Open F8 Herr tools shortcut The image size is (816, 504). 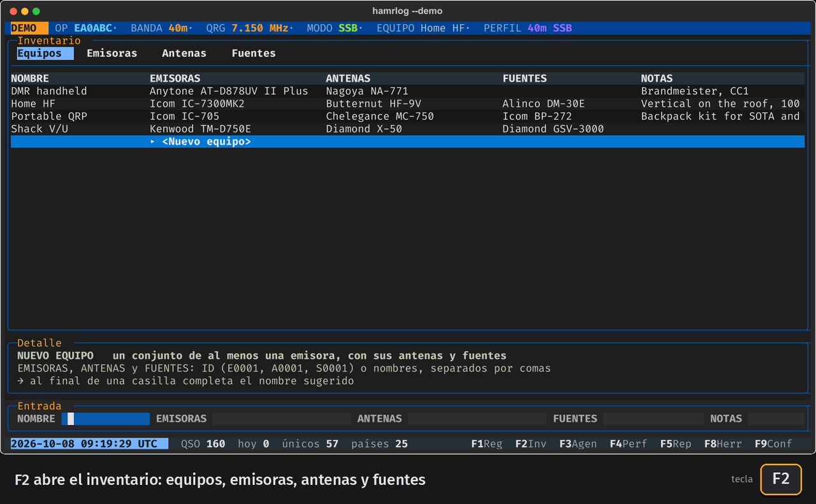tap(723, 444)
